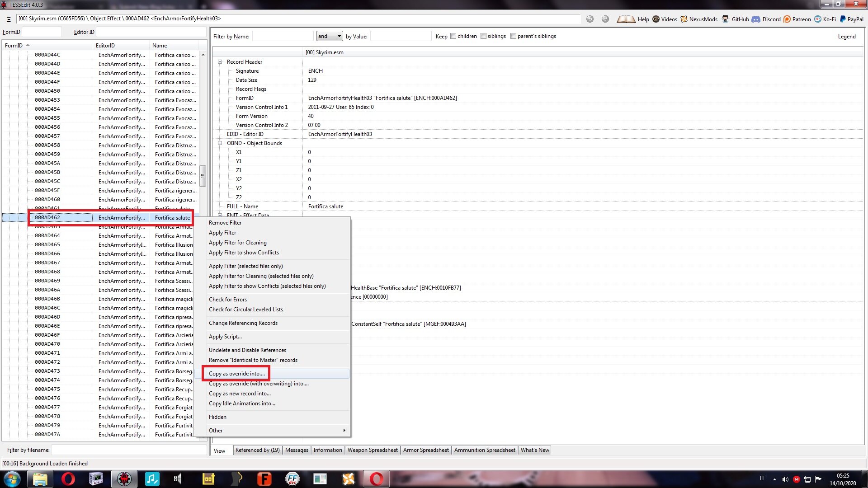Open the orange F app in taskbar
The width and height of the screenshot is (868, 488).
[x=264, y=479]
